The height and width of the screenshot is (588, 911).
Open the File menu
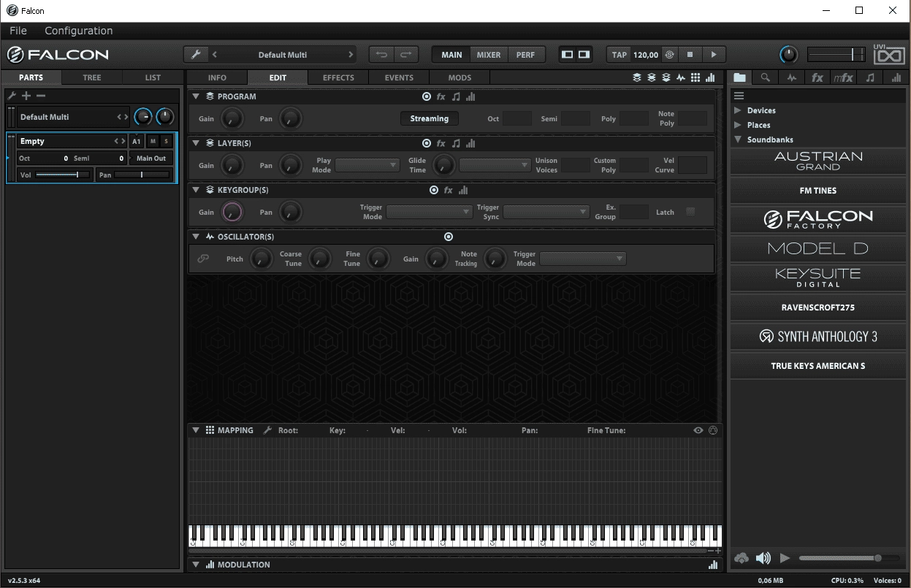(x=18, y=31)
